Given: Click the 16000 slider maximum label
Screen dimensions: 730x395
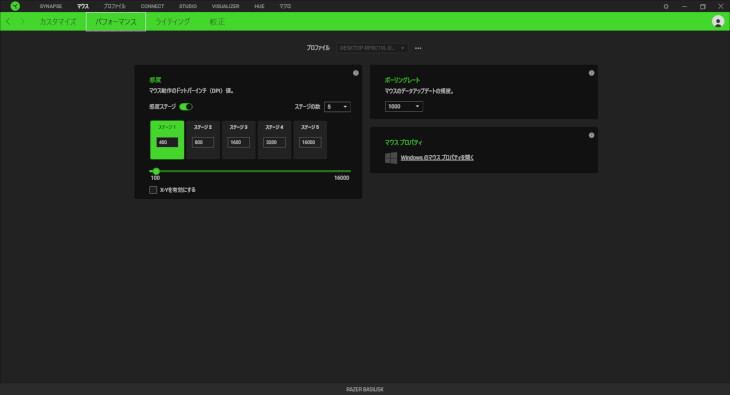Looking at the screenshot, I should point(342,178).
